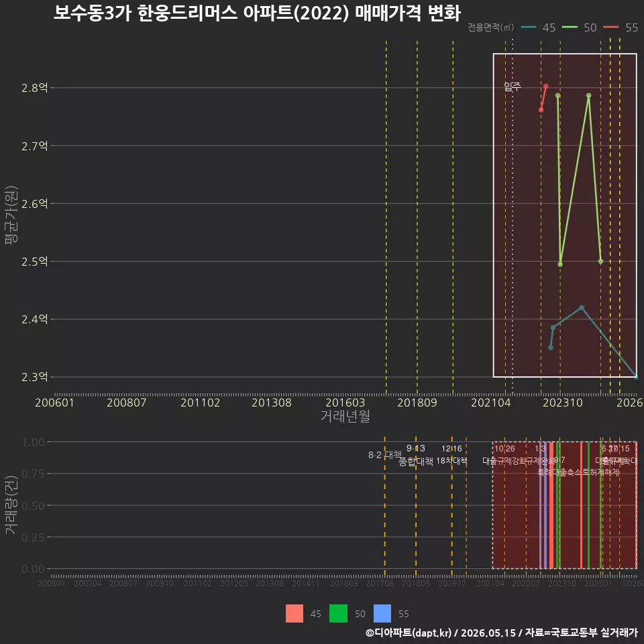Click the 거래년월 x-axis title
The height and width of the screenshot is (644, 644).
(x=345, y=416)
